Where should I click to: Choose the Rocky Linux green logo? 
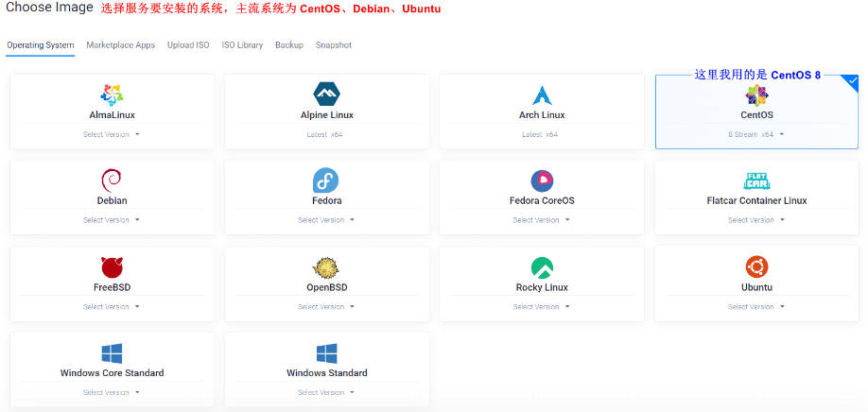542,267
